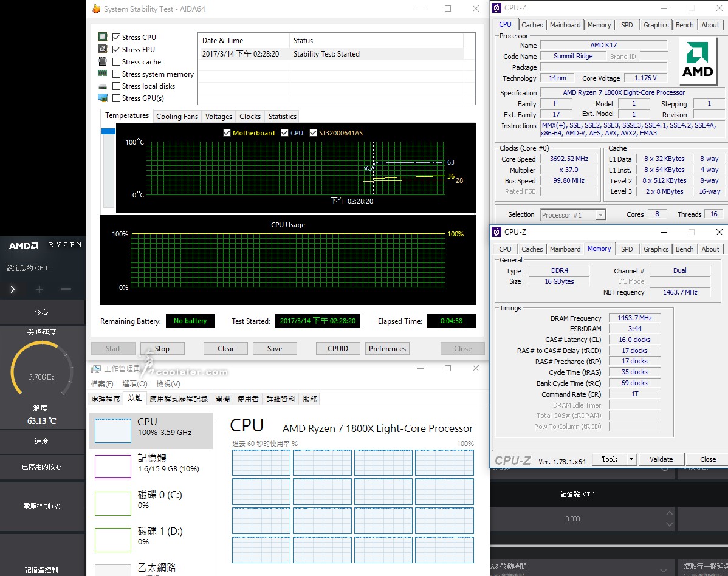The width and height of the screenshot is (728, 576).
Task: Select the memory (記憶體) graph thumbnail
Action: pyautogui.click(x=113, y=467)
